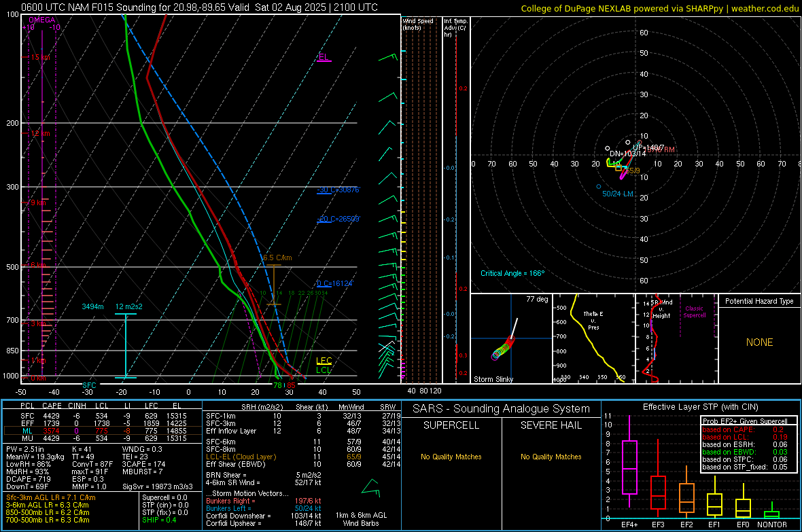Viewport: 802px width, 532px height.
Task: Click the Wind Speed (knots) panel header
Action: [418, 24]
